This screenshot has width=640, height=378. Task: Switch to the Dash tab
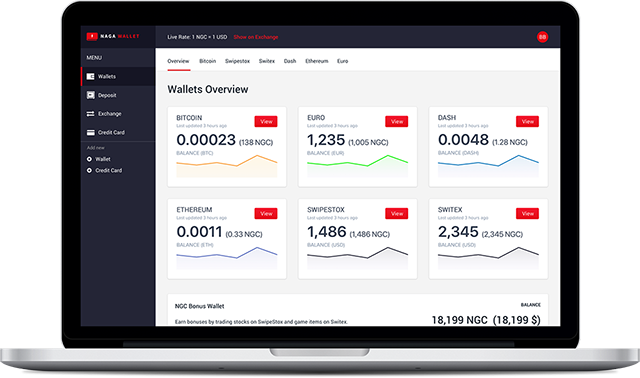(290, 61)
